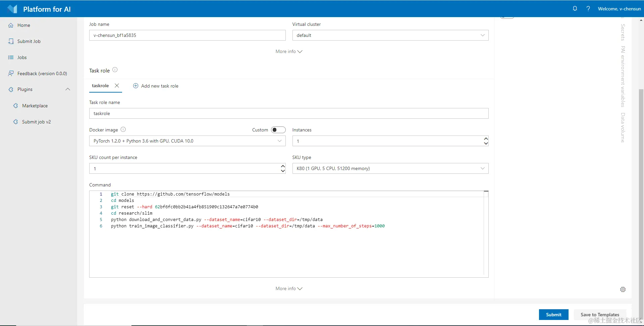
Task: Click Welcome, v-chensun user menu
Action: [619, 9]
